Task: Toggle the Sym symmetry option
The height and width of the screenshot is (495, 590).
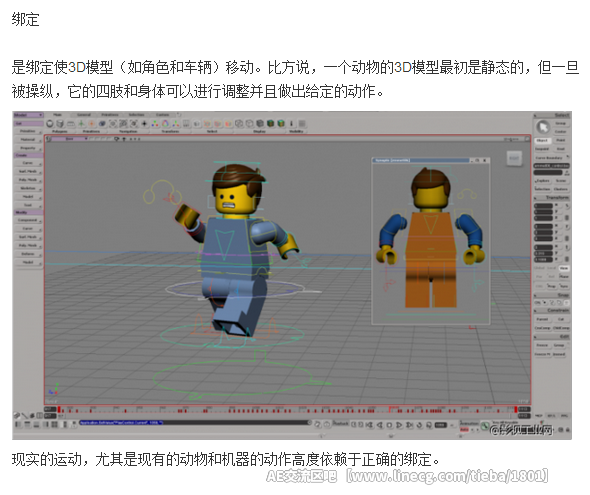Action: pos(563,285)
